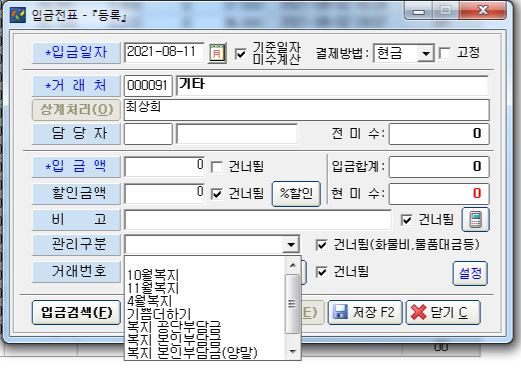Viewport: 521px width, 370px height.
Task: Enable the 고정 checkbox
Action: click(x=445, y=53)
